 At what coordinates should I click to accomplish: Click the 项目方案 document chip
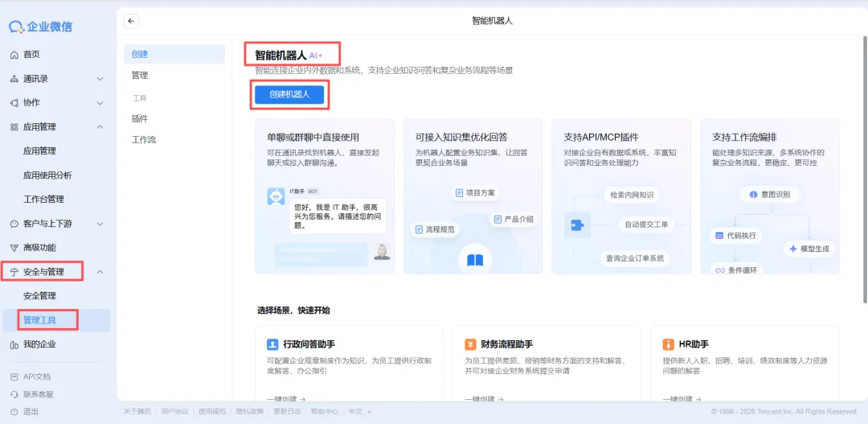pos(476,193)
